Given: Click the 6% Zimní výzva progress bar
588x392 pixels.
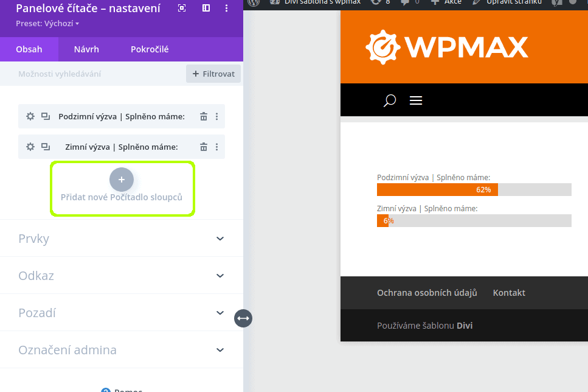Looking at the screenshot, I should click(x=474, y=221).
